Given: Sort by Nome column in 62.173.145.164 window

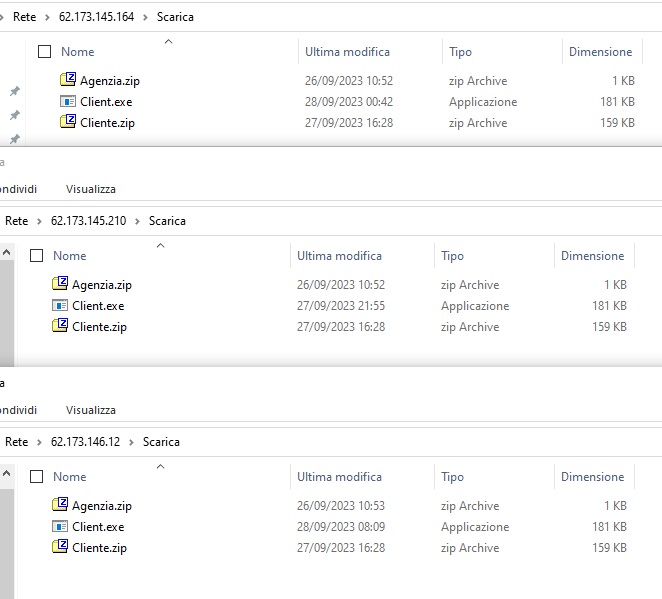Looking at the screenshot, I should [78, 51].
